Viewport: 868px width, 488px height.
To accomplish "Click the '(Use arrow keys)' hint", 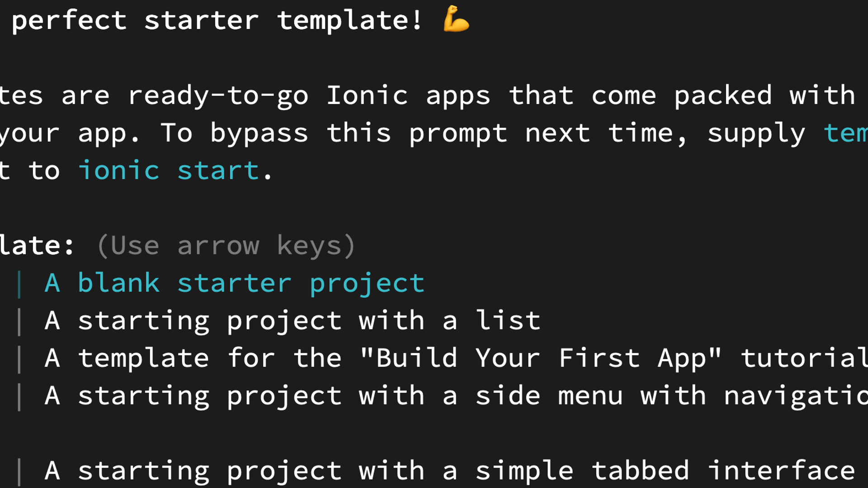I will tap(226, 246).
